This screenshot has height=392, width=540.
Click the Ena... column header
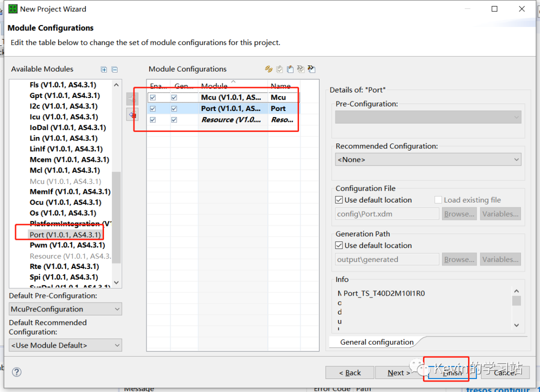pyautogui.click(x=158, y=85)
